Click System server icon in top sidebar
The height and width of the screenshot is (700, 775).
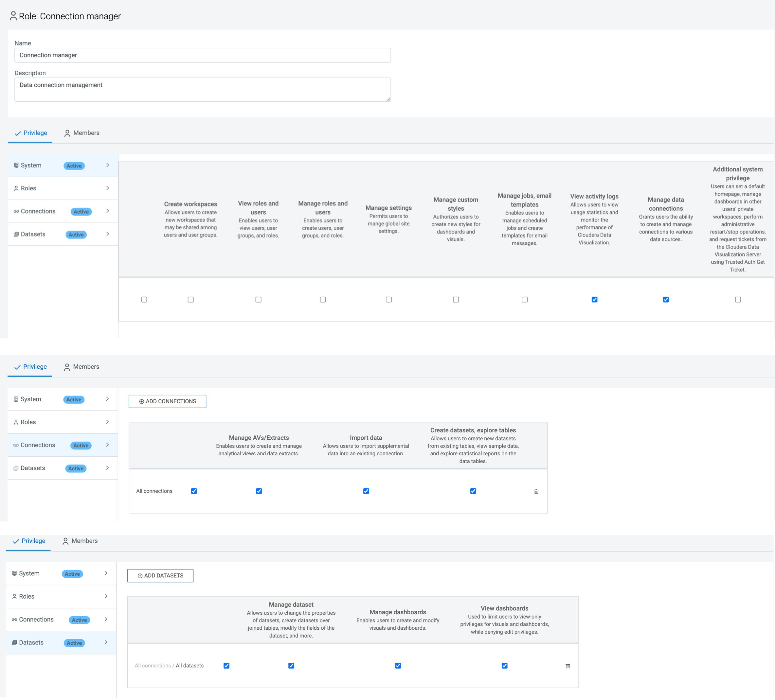coord(16,166)
